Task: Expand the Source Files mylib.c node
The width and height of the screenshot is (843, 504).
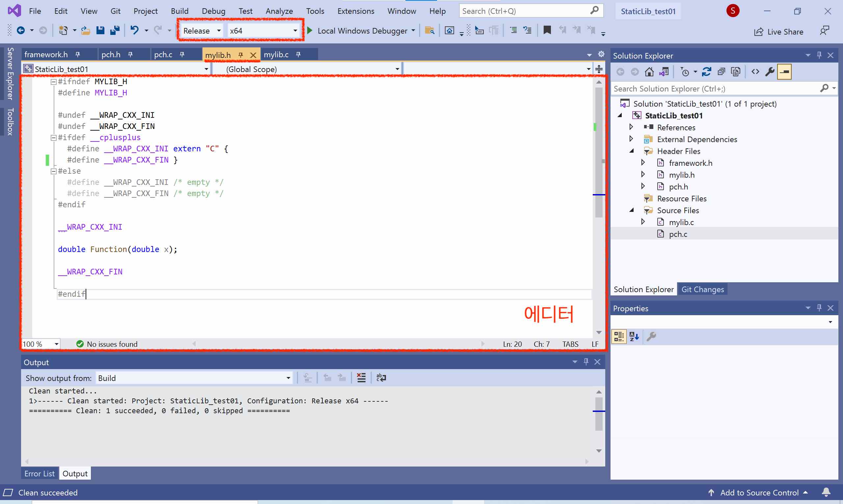Action: coord(643,222)
